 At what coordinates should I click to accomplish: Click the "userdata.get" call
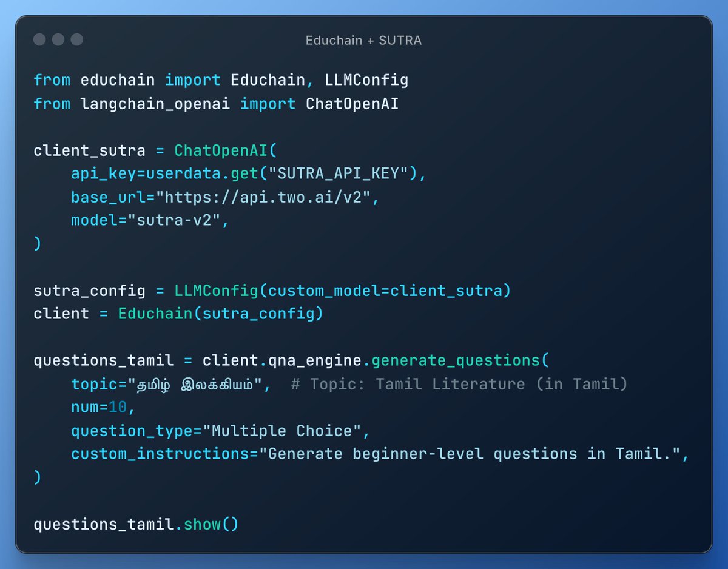point(202,174)
